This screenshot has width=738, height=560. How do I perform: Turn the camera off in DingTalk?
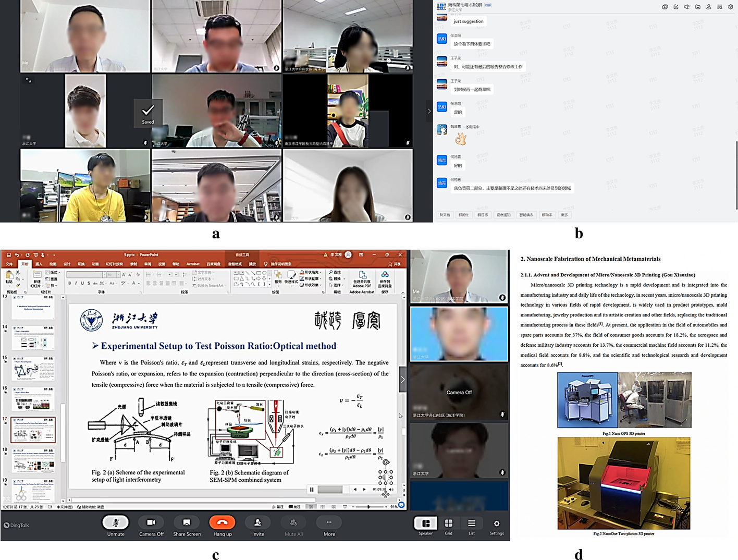(151, 522)
